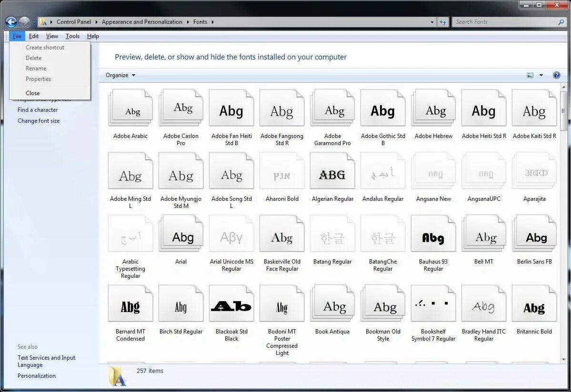Click the Forward navigation arrow
This screenshot has height=392, width=571.
[x=24, y=22]
